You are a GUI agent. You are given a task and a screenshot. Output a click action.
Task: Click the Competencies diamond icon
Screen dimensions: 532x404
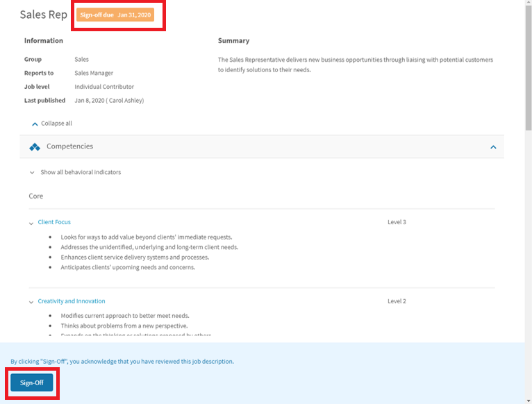click(35, 146)
